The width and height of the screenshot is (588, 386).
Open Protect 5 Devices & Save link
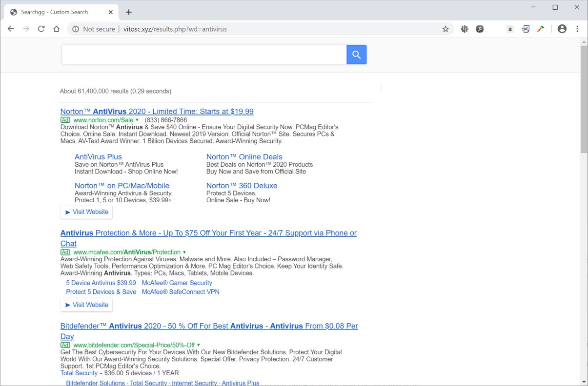point(101,292)
